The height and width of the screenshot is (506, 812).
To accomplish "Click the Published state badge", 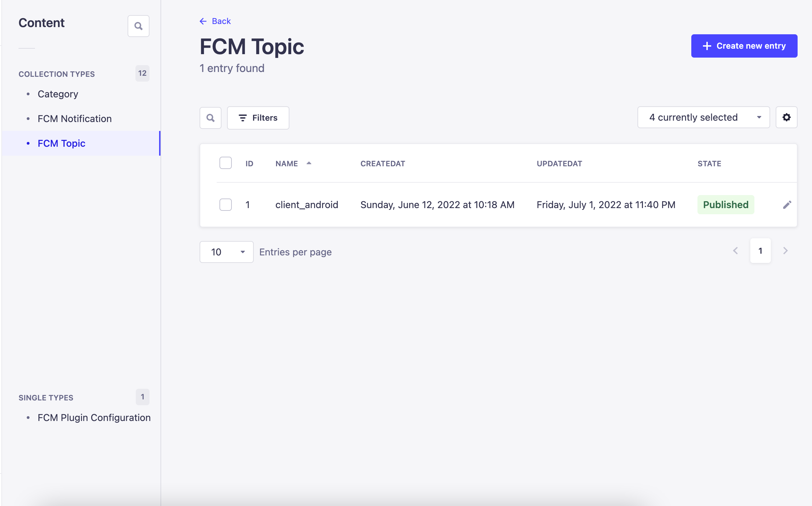I will coord(726,205).
